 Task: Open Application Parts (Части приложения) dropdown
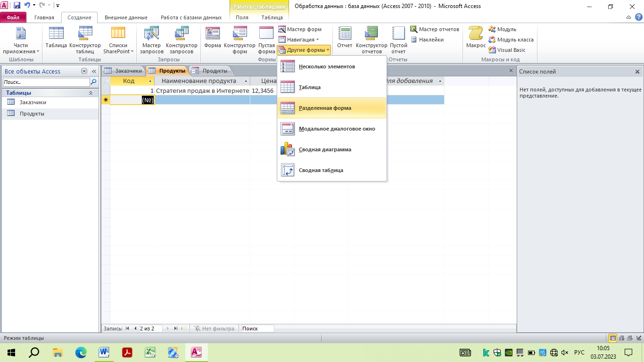(x=21, y=40)
